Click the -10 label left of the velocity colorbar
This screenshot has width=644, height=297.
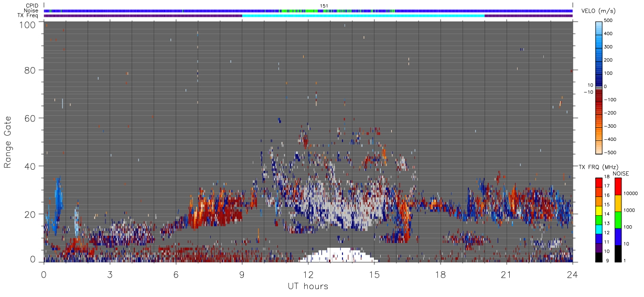click(588, 92)
